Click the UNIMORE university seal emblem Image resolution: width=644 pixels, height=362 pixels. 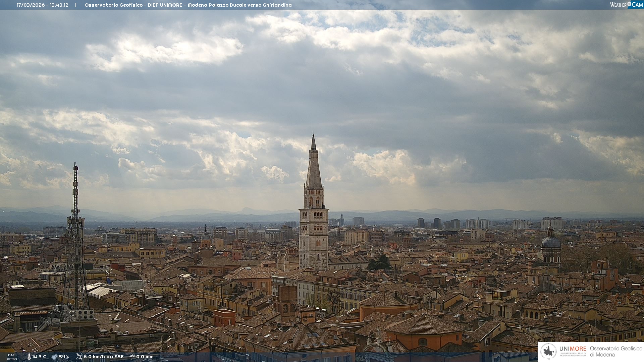pos(549,351)
